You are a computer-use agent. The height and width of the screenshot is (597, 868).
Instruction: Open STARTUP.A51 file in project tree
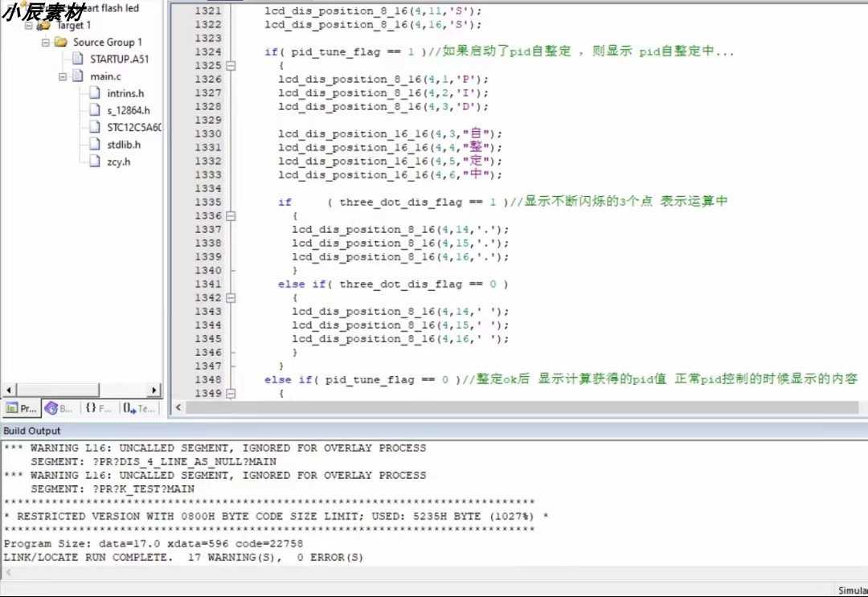click(x=119, y=59)
